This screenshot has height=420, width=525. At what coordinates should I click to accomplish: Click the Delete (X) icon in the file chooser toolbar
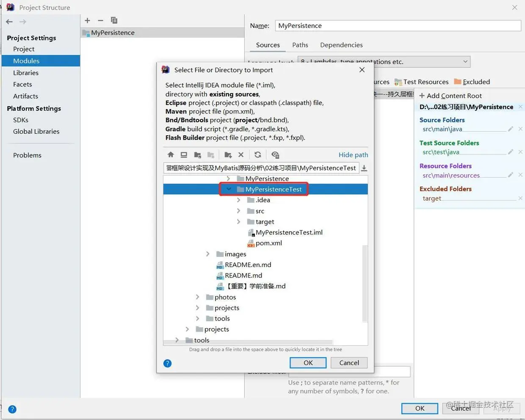241,155
